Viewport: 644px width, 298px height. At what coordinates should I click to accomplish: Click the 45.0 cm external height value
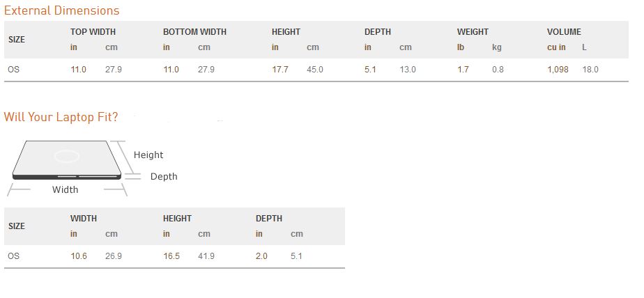click(315, 70)
